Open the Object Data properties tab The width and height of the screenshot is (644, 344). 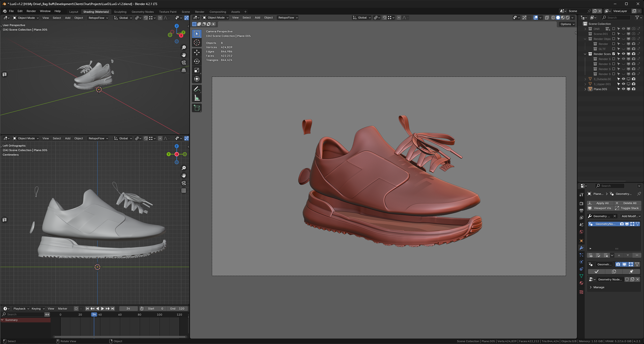(581, 276)
